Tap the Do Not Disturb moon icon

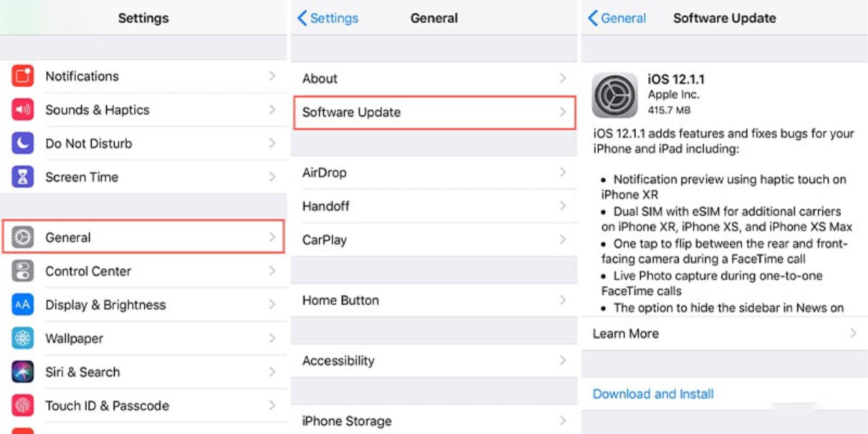click(x=23, y=143)
